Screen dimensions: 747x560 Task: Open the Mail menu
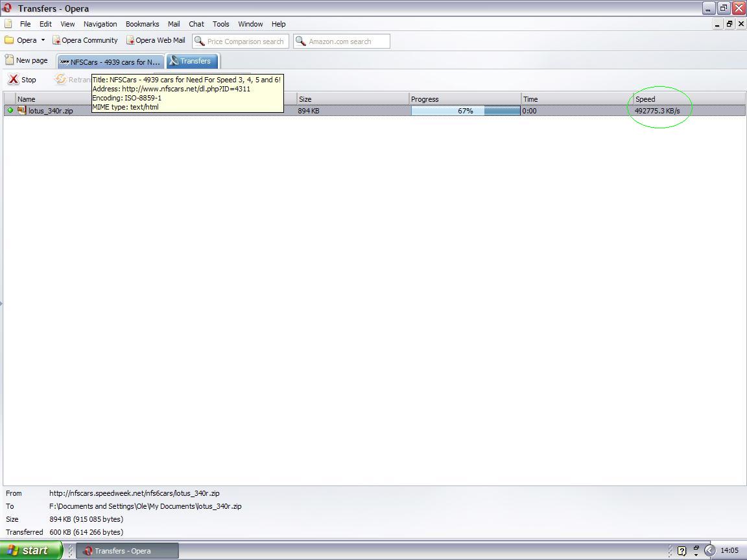point(174,24)
